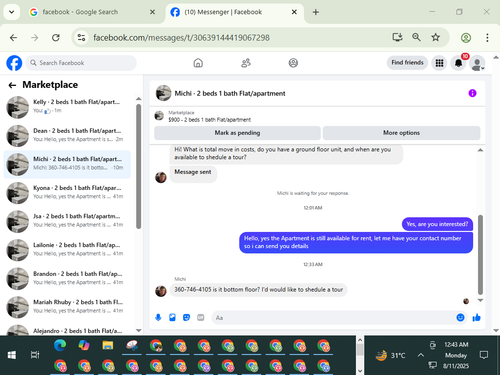Open the $900 Marketplace listing link
The width and height of the screenshot is (500, 375).
click(x=209, y=119)
